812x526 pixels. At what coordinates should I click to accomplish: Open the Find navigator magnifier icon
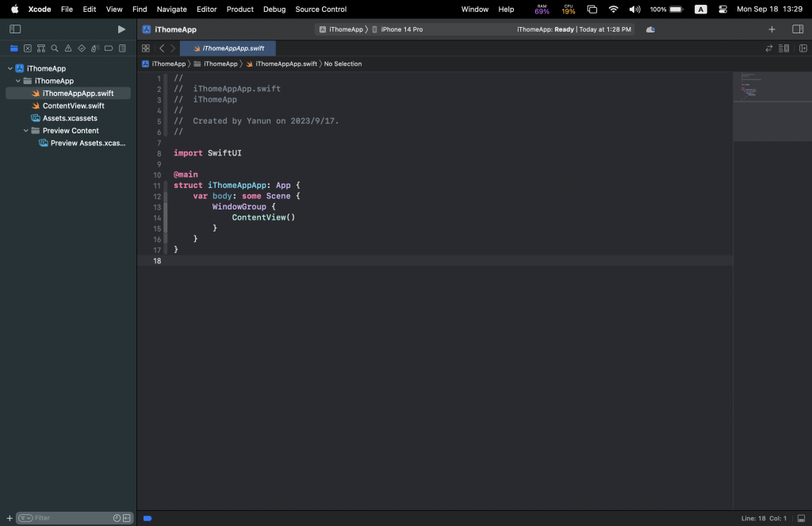(55, 48)
